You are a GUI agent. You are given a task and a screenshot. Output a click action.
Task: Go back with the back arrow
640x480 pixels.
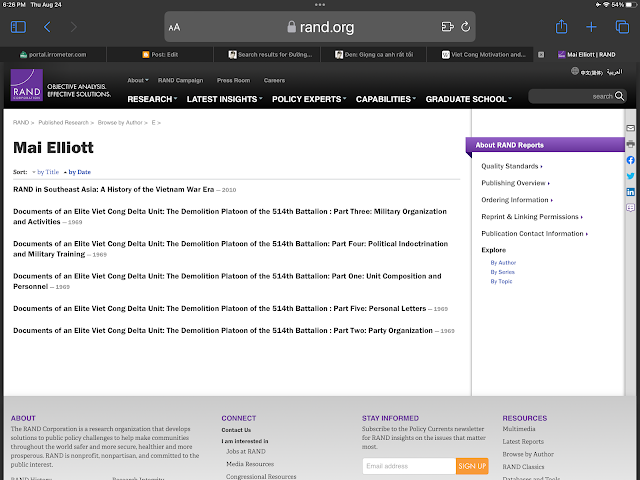pyautogui.click(x=47, y=27)
